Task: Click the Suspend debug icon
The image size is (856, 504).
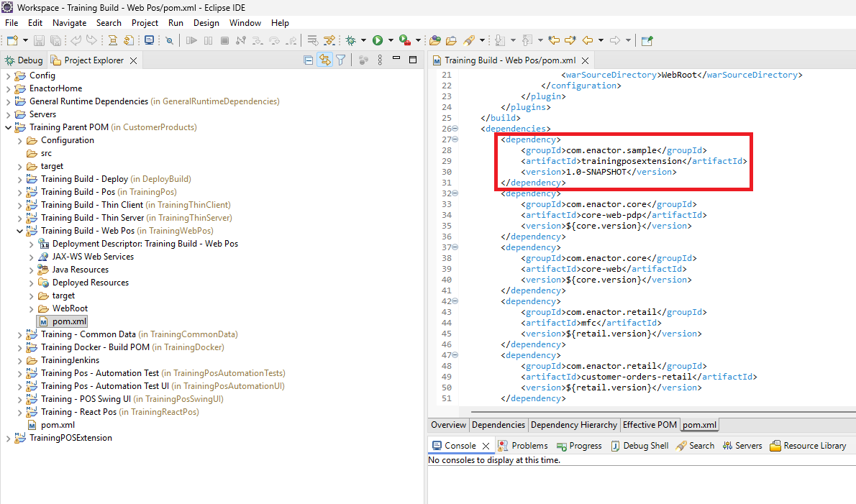Action: (208, 40)
